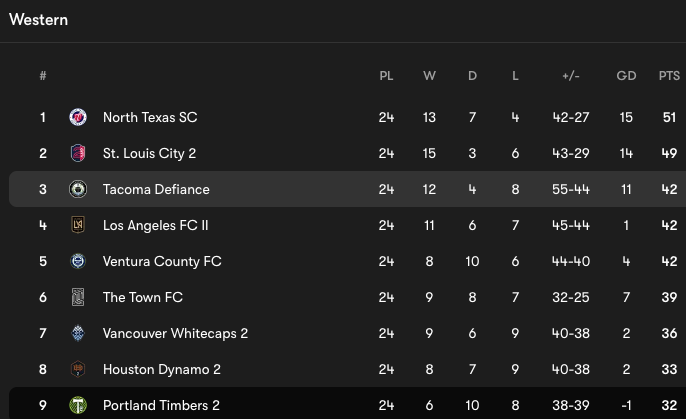Open Los Angeles FC II team name link

[155, 225]
